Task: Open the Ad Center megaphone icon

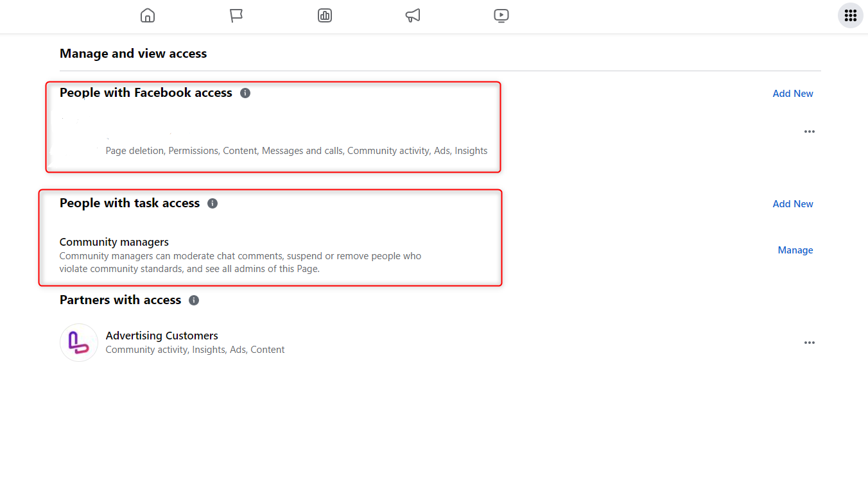Action: coord(413,15)
